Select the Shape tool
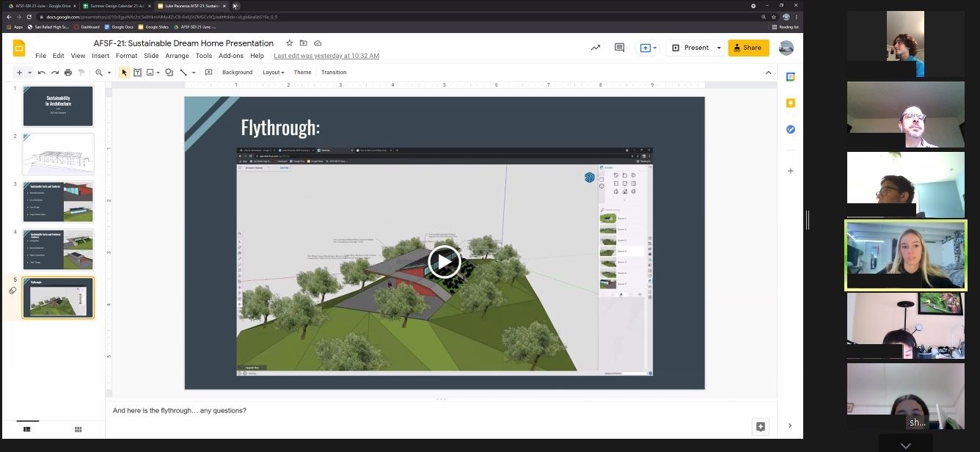980x452 pixels. pos(169,73)
